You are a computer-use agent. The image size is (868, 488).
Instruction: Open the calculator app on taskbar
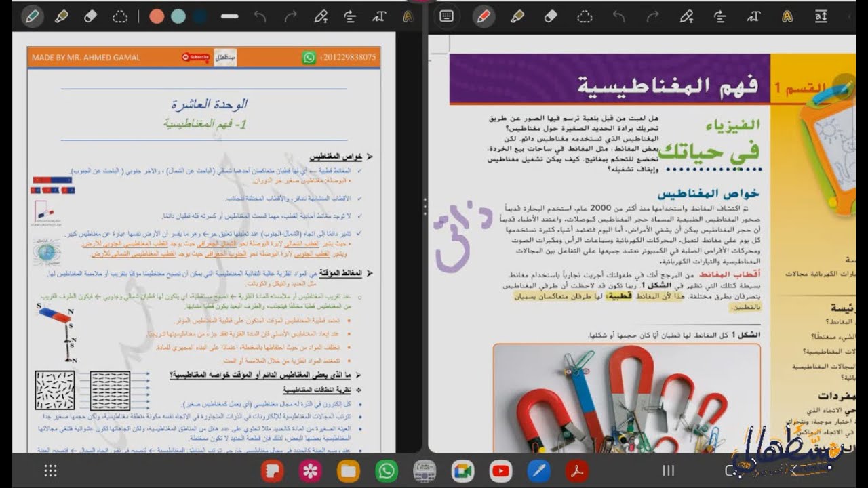[425, 471]
